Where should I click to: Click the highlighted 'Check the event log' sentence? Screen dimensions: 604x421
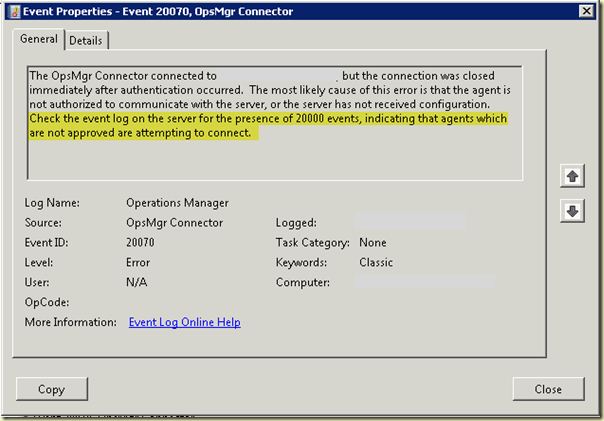[268, 126]
